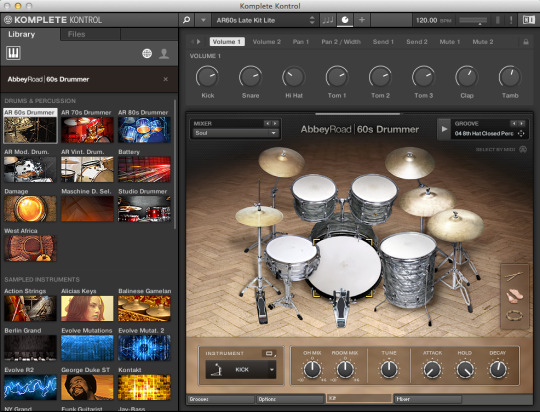Go to next parameter page arrow

point(199,42)
